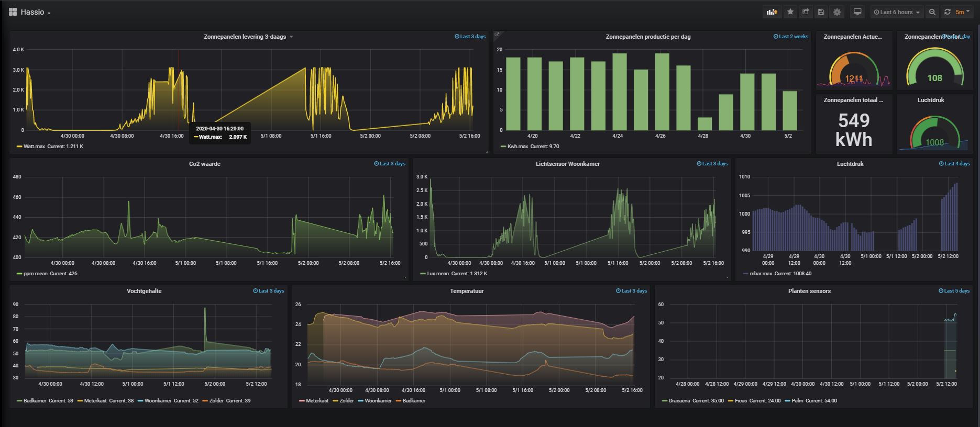Click the Lichtsensor Woonkamer panel title
Viewport: 980px width, 427px height.
coord(568,164)
